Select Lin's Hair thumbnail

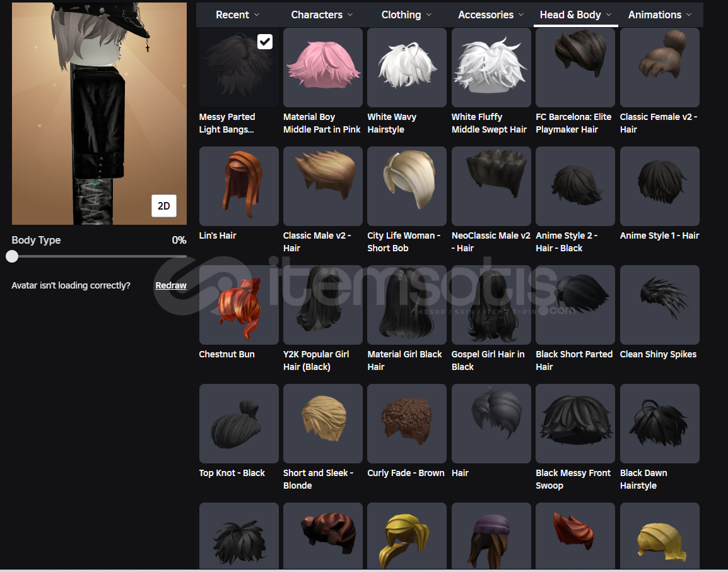tap(238, 186)
